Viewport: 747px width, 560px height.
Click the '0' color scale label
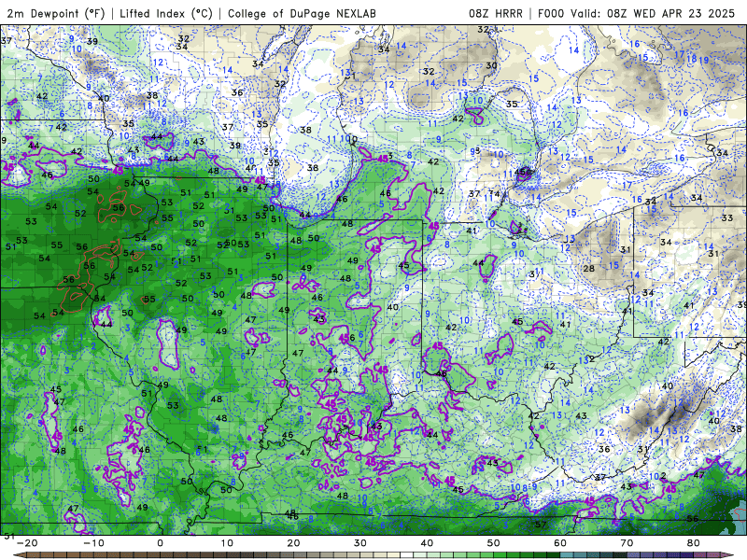point(160,543)
